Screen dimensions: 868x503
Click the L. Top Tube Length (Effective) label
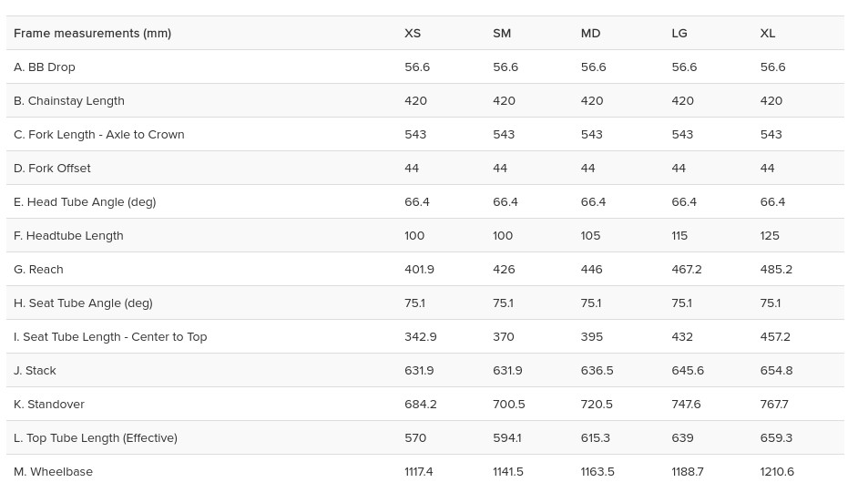pyautogui.click(x=96, y=438)
